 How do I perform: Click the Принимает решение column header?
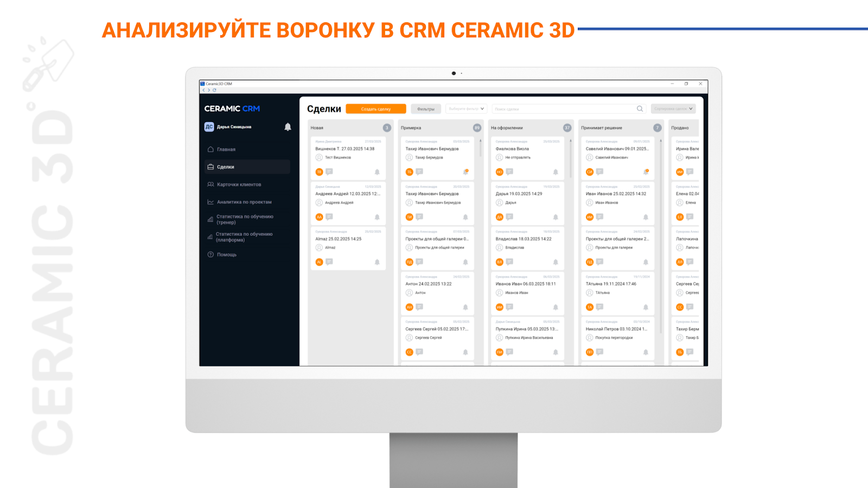point(602,128)
